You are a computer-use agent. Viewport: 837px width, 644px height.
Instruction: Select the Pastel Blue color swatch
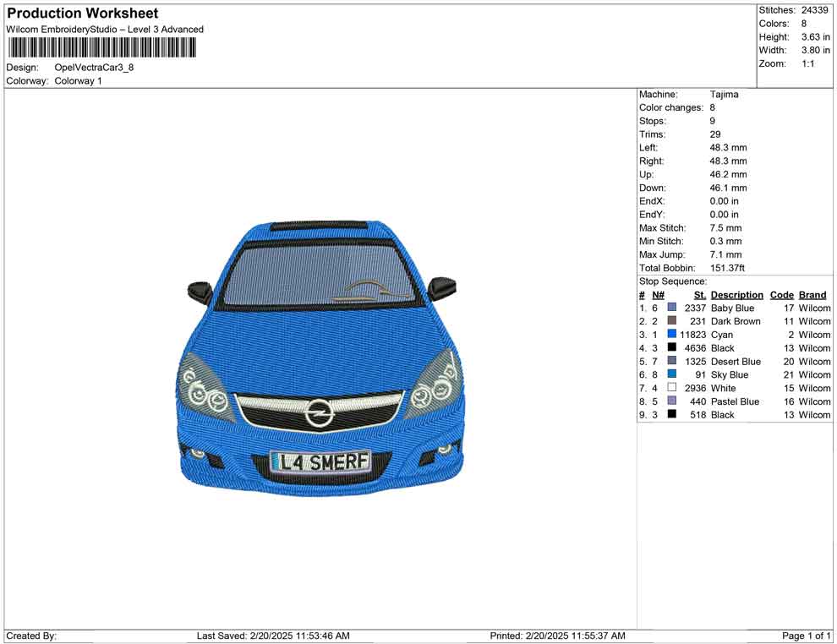670,401
